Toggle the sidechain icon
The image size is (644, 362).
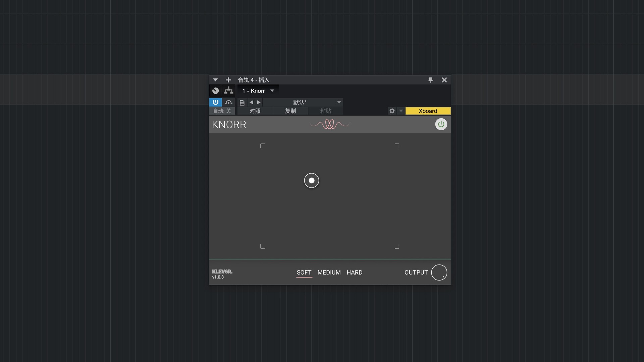coord(229,102)
